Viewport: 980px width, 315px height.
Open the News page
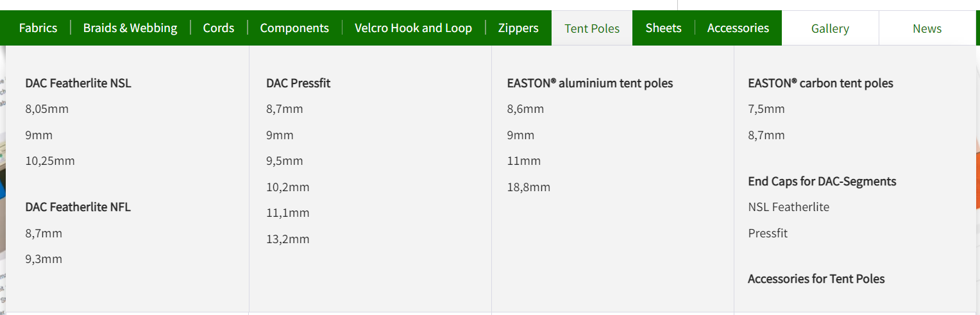[x=927, y=28]
